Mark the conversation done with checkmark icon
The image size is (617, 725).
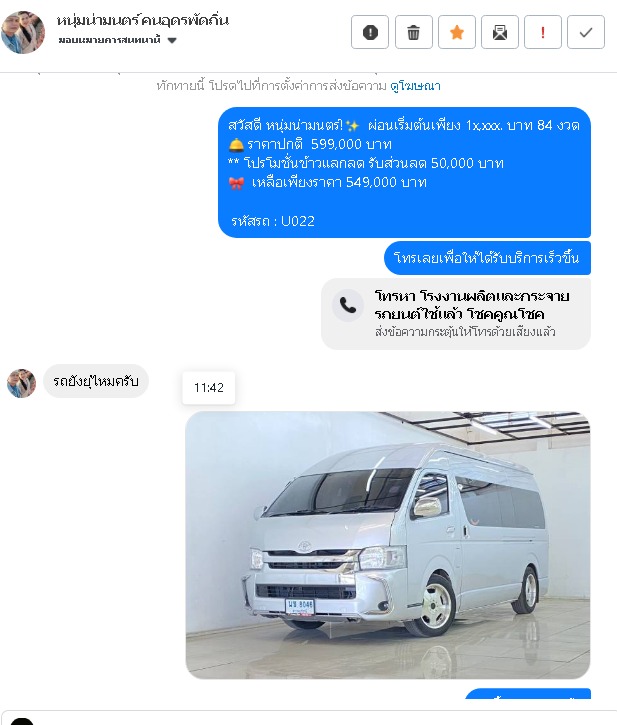(x=586, y=32)
